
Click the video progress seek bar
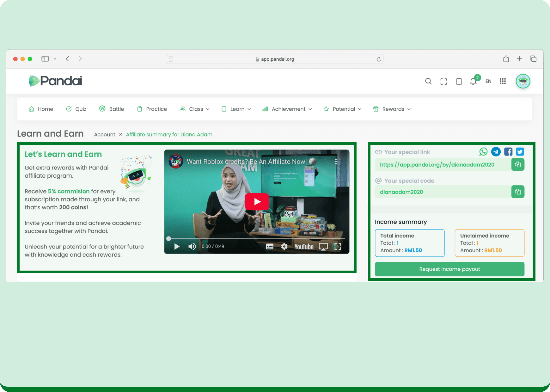tap(257, 239)
